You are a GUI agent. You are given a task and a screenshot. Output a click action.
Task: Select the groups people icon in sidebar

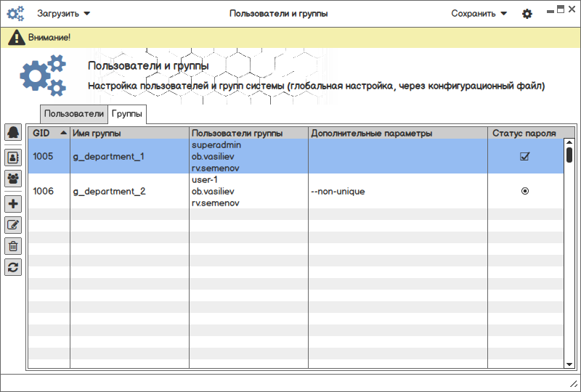[13, 179]
